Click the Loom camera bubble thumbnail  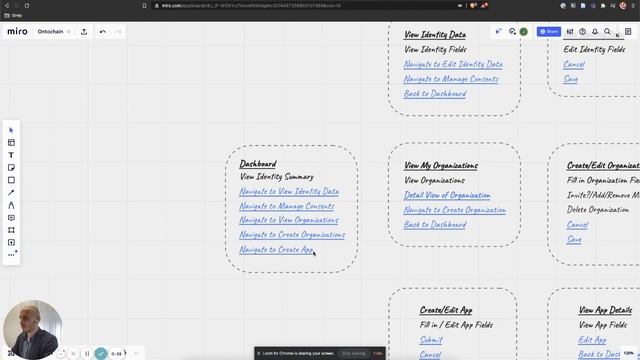[32, 330]
